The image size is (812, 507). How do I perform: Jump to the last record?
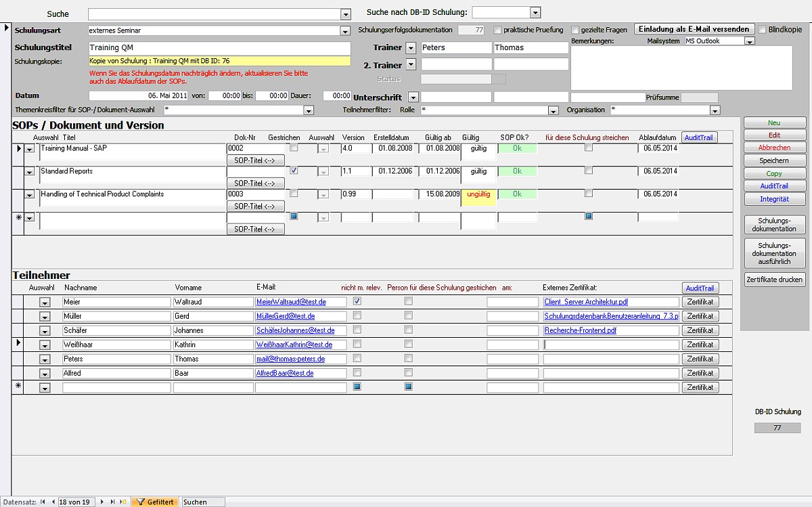pyautogui.click(x=112, y=502)
